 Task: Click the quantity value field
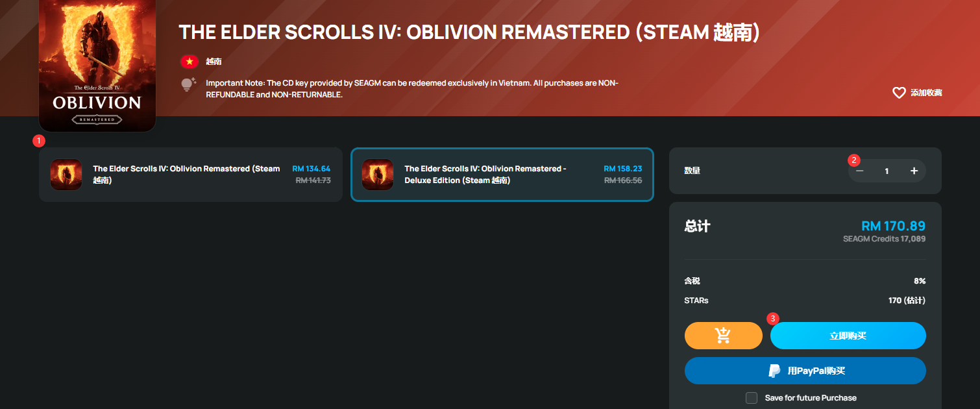coord(887,171)
